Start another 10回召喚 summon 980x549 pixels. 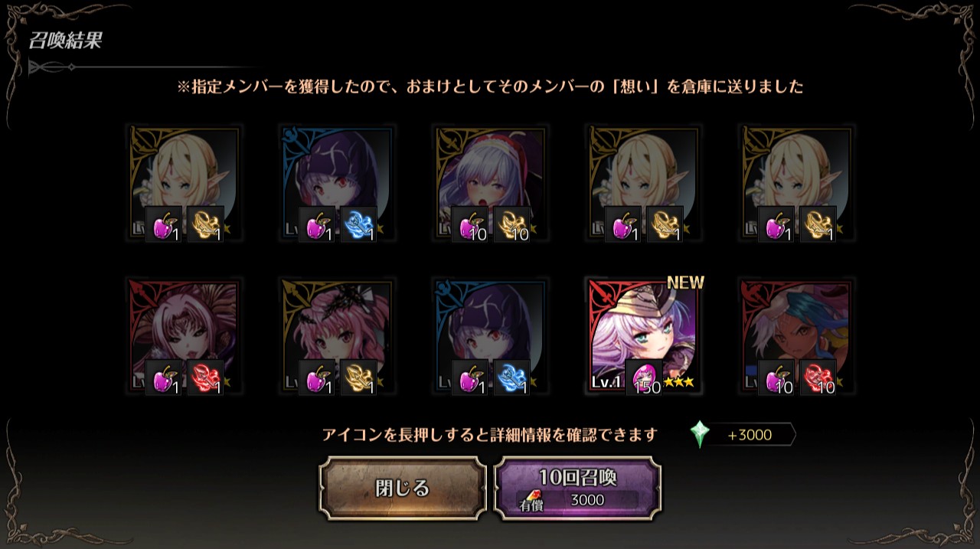[x=578, y=489]
